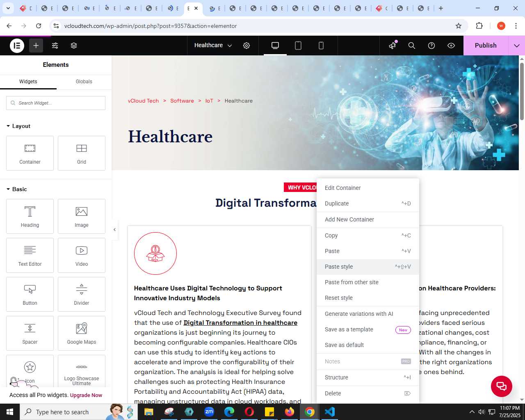Open Visual Studio Code from taskbar
525x420 pixels.
[330, 412]
